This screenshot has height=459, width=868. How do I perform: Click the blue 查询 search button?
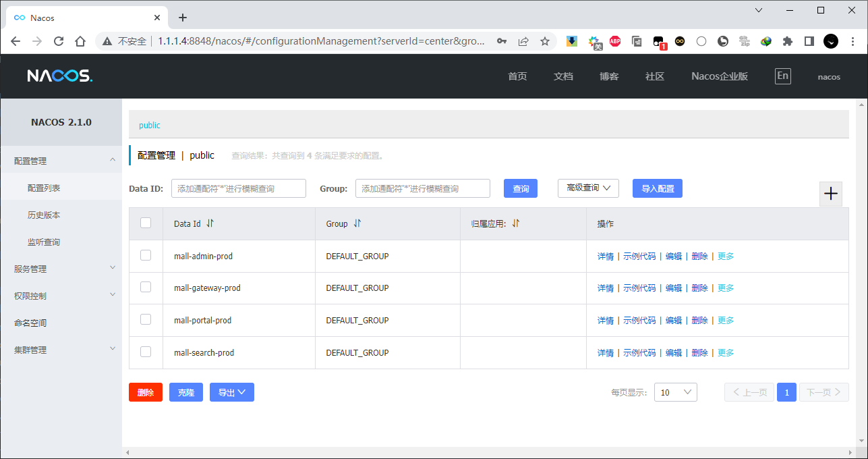[520, 189]
